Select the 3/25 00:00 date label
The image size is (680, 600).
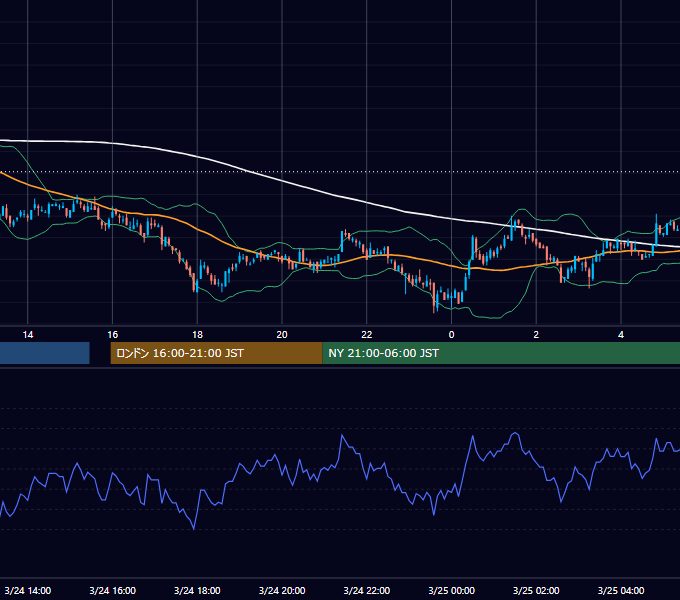(451, 590)
